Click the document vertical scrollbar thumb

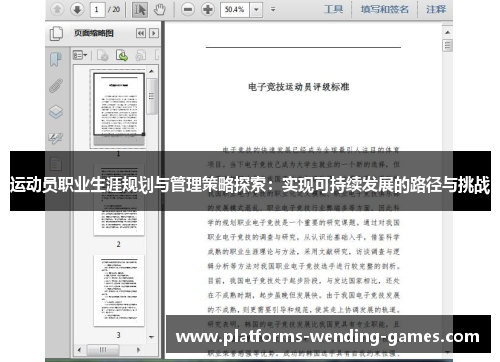point(447,46)
